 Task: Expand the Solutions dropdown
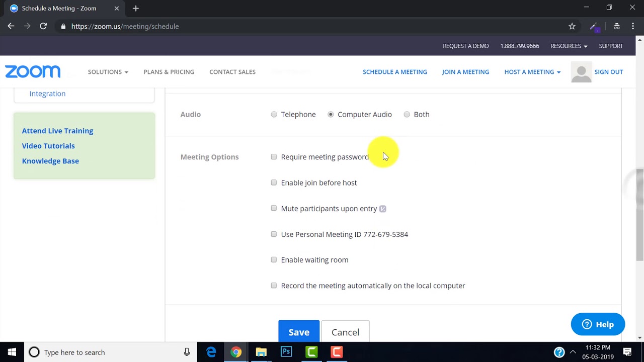[108, 72]
